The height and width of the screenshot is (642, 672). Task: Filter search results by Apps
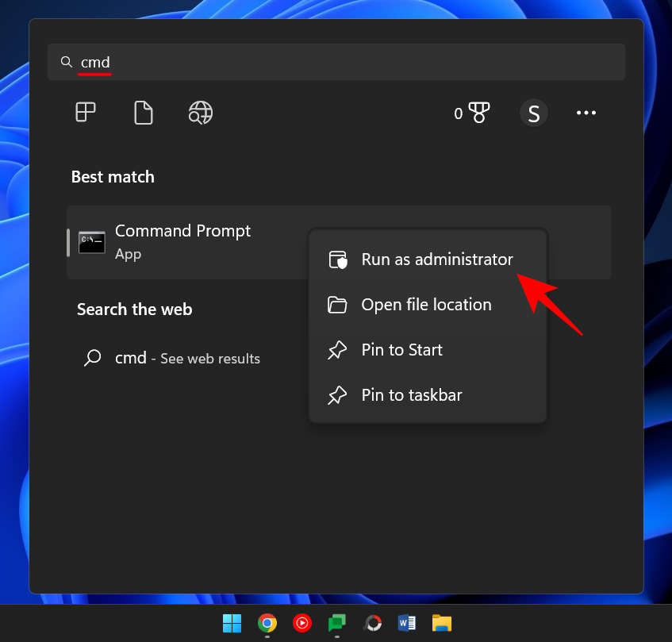85,112
